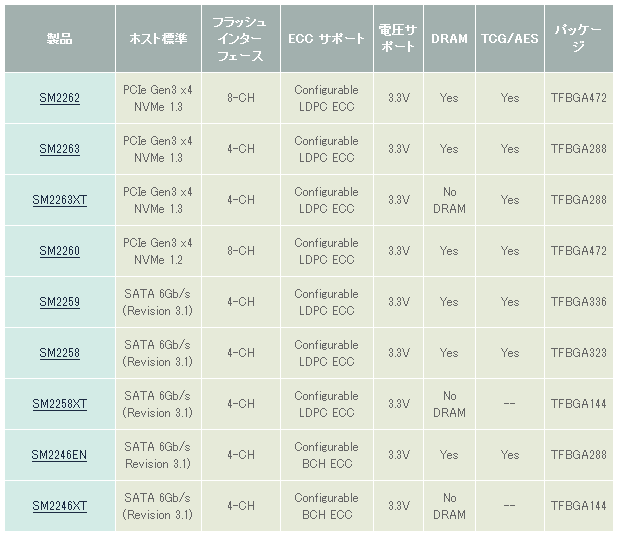
Task: Follow the SM2246EN link
Action: 59,455
